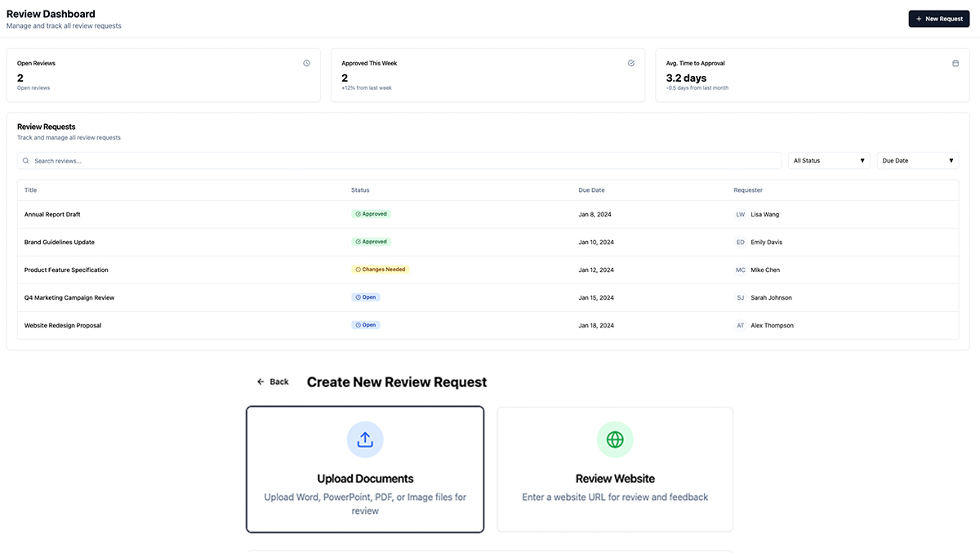Click the Review Dashboard heading
This screenshot has height=553, width=980.
51,14
